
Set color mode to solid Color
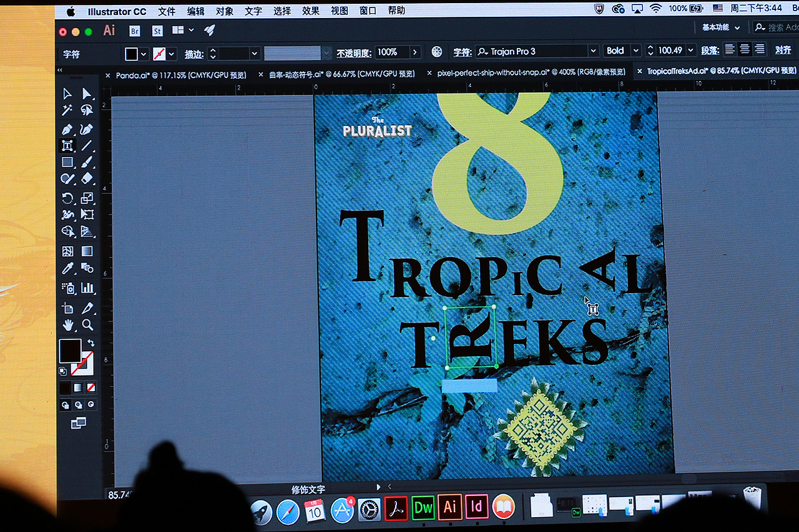click(65, 387)
